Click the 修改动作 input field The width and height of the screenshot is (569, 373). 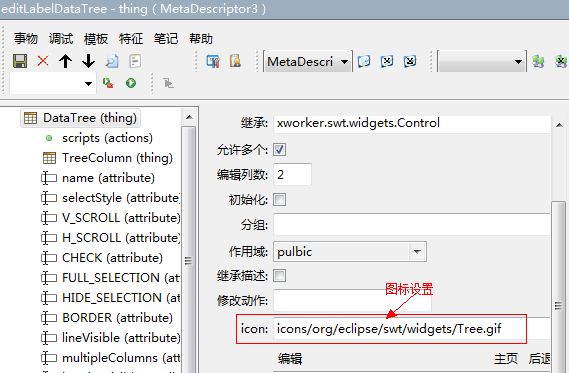tap(352, 300)
